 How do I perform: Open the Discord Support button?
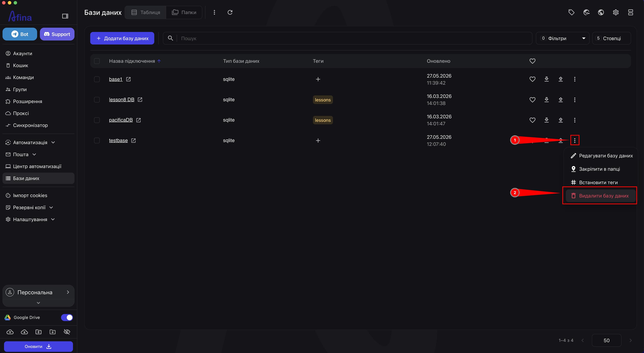57,34
